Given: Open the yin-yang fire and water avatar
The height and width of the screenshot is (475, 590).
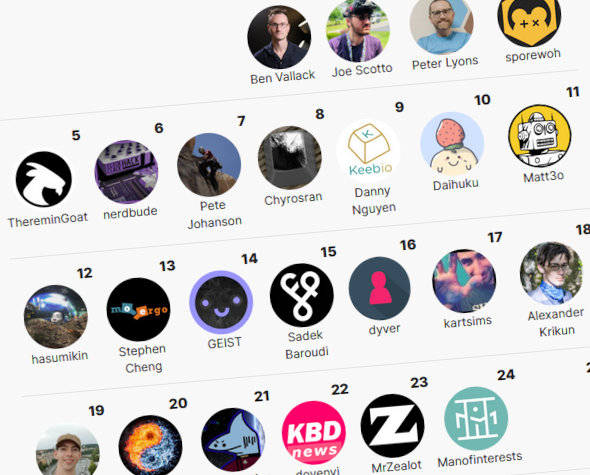Looking at the screenshot, I should [151, 447].
